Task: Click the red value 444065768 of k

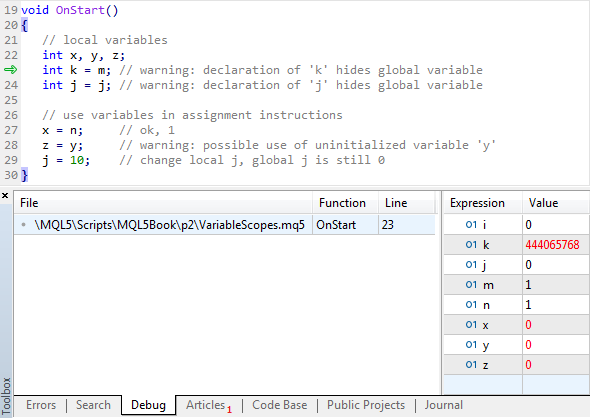Action: 552,245
